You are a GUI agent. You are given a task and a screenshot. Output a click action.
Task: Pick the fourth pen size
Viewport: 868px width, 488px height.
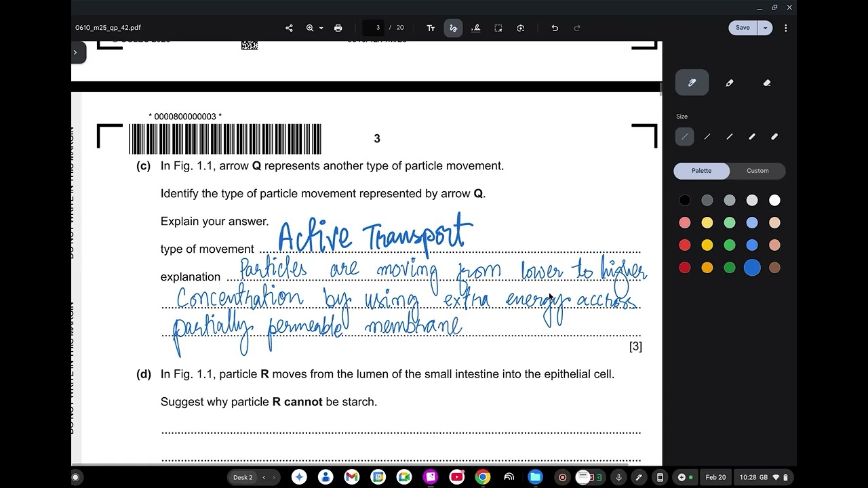(752, 137)
